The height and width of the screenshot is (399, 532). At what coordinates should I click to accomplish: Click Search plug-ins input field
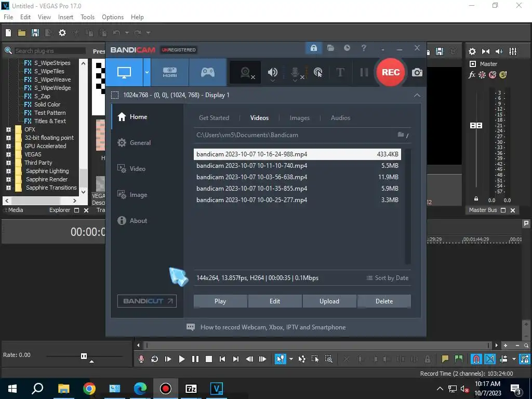click(x=50, y=50)
